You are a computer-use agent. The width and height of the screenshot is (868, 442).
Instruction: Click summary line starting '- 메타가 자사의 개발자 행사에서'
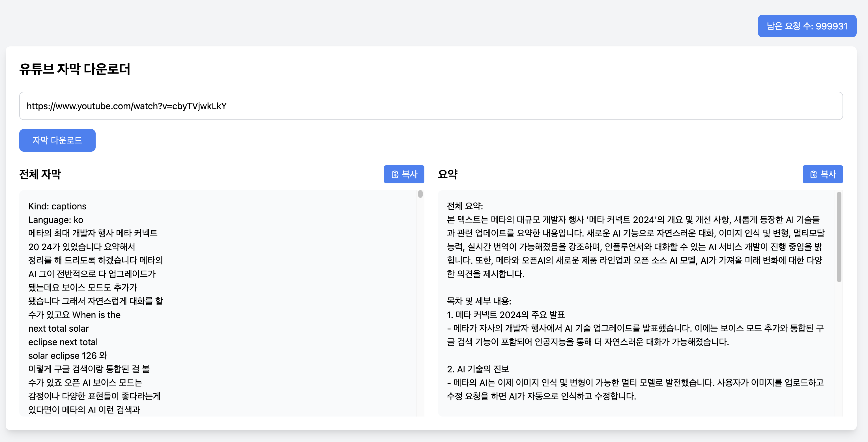pos(635,328)
